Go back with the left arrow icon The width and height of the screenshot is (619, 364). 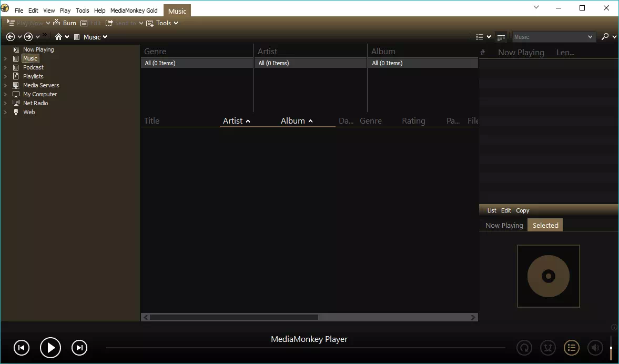tap(11, 37)
